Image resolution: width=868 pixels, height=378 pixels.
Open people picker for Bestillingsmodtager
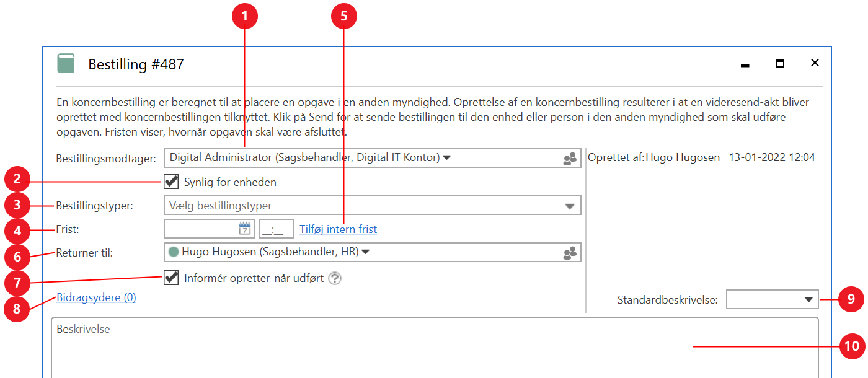pyautogui.click(x=569, y=159)
